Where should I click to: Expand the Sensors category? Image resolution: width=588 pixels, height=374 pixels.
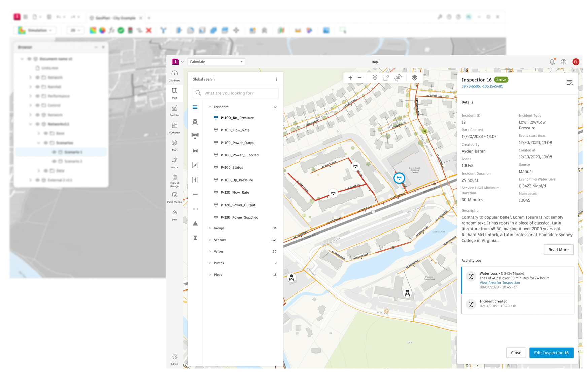pos(210,240)
